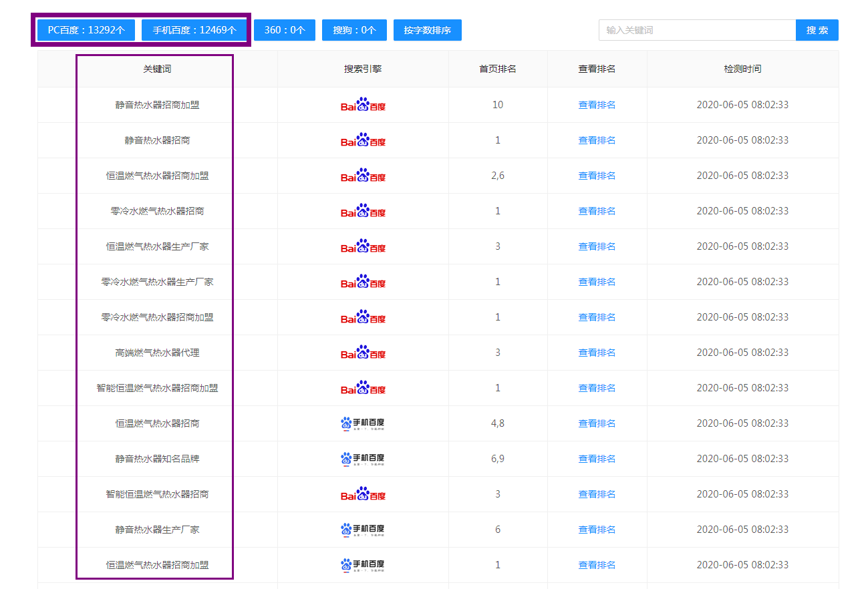
Task: Click the rank value 6,9
Action: point(498,459)
